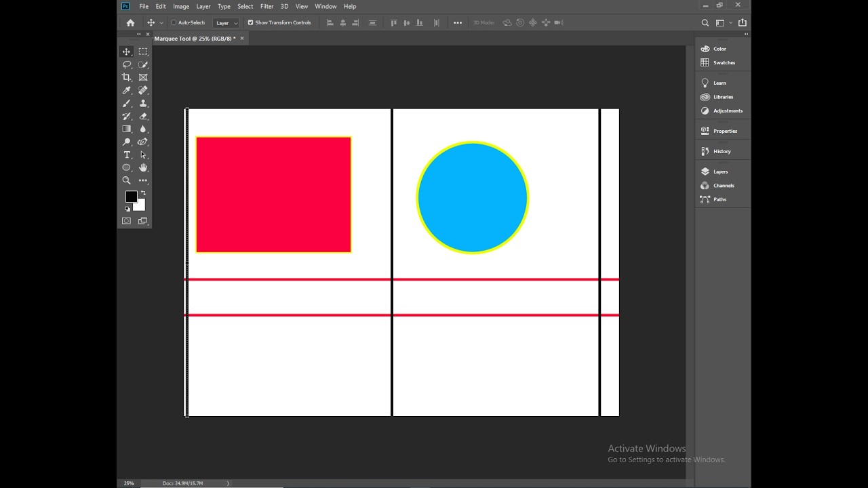Screen dimensions: 868x488
Task: Choose the Gradient tool
Action: pyautogui.click(x=127, y=129)
